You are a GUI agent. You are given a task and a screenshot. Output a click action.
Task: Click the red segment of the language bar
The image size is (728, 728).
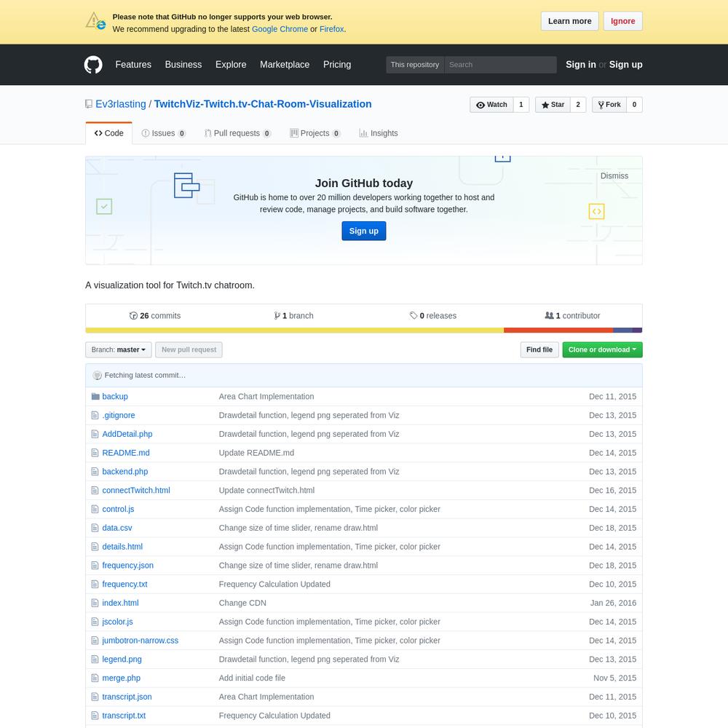[x=558, y=331]
